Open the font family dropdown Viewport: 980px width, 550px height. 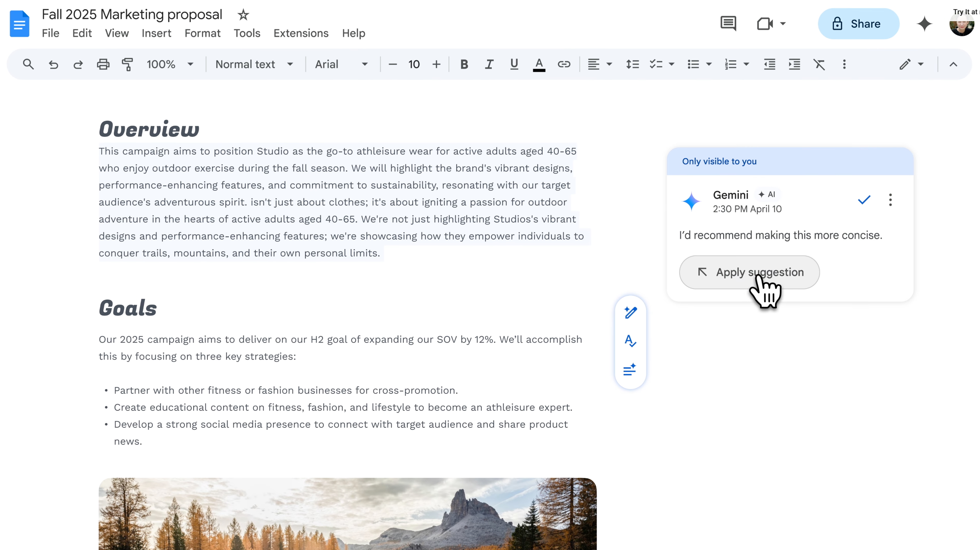click(342, 64)
